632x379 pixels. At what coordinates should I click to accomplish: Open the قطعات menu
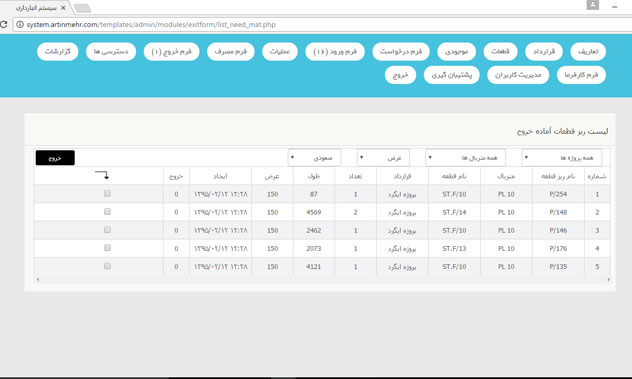500,52
